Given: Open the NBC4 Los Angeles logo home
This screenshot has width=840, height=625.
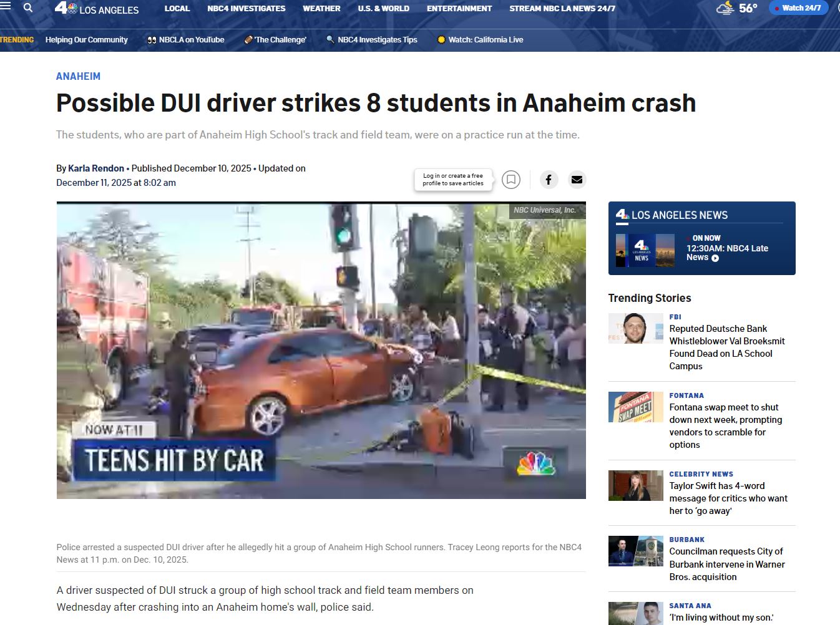Looking at the screenshot, I should coord(97,9).
